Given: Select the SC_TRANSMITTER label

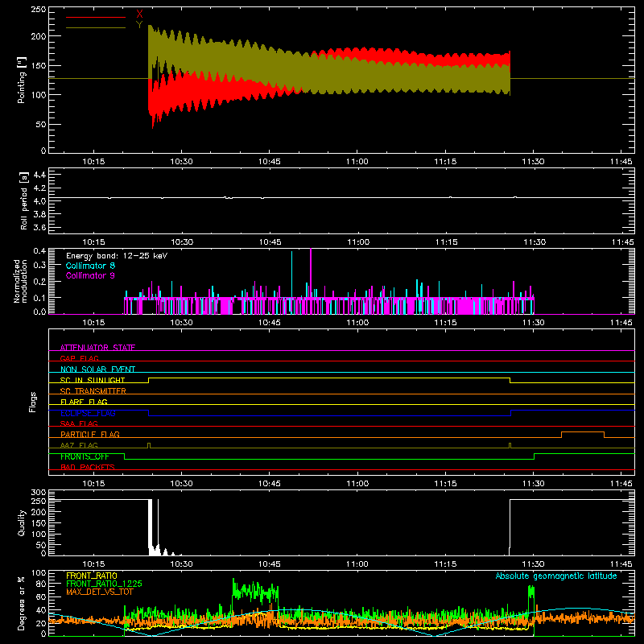Looking at the screenshot, I should (93, 391).
